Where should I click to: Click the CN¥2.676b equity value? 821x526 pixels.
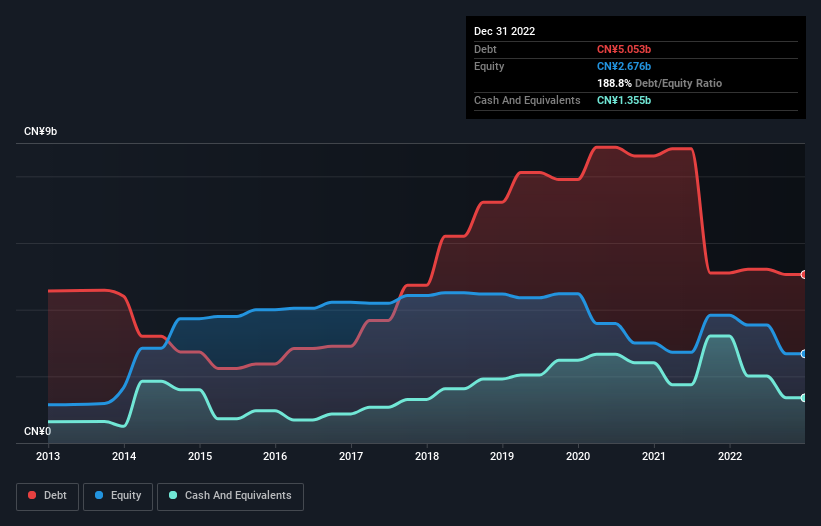(x=624, y=66)
